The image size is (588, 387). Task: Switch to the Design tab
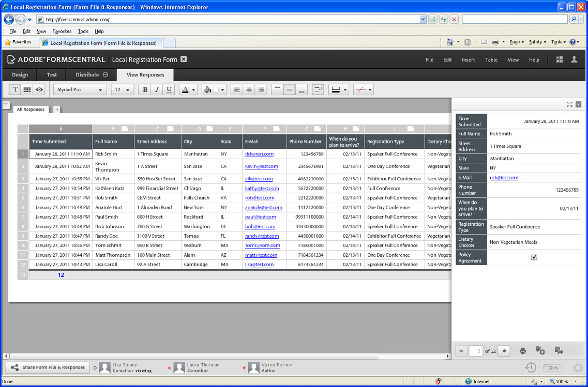pos(20,75)
